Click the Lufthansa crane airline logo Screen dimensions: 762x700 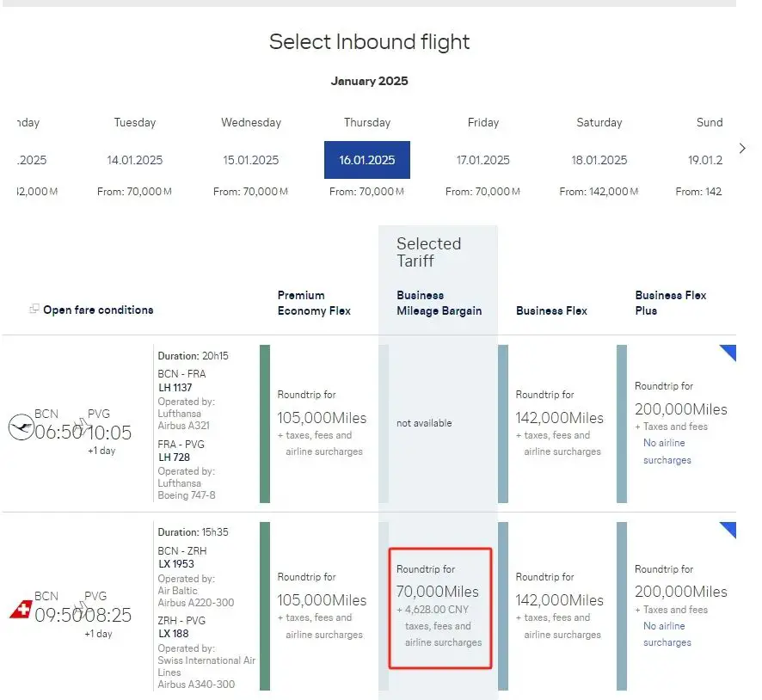tap(22, 427)
